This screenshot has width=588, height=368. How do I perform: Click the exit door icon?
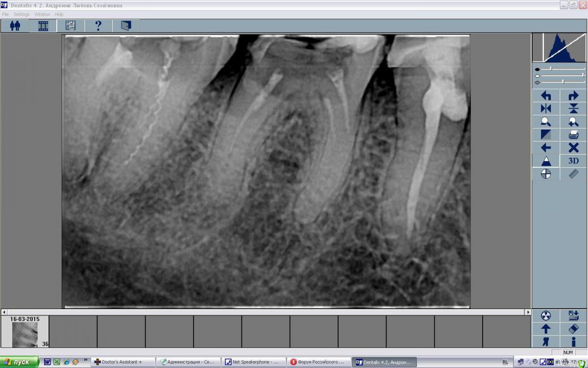126,26
